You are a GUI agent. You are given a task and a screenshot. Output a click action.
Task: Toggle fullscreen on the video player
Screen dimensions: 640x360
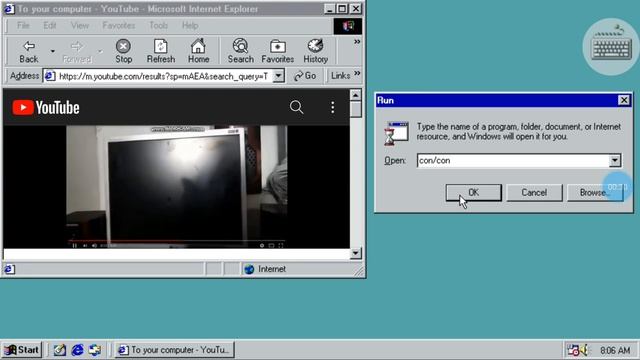pos(281,245)
